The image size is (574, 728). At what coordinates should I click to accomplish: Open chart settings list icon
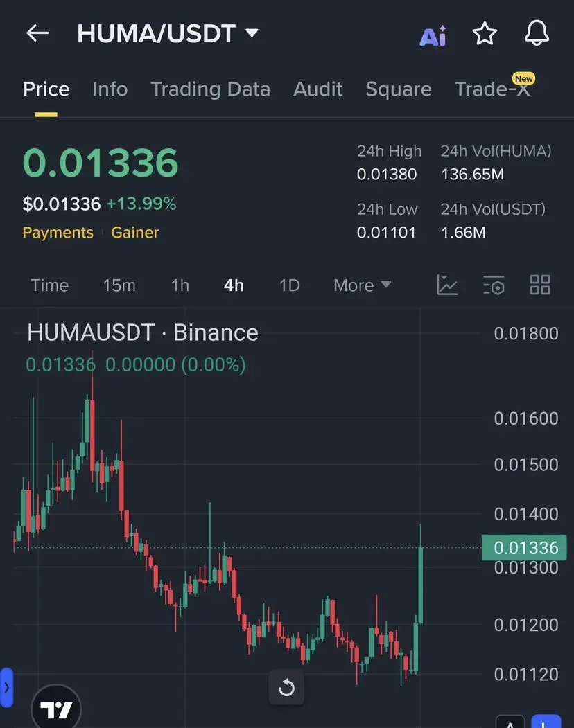pos(494,285)
